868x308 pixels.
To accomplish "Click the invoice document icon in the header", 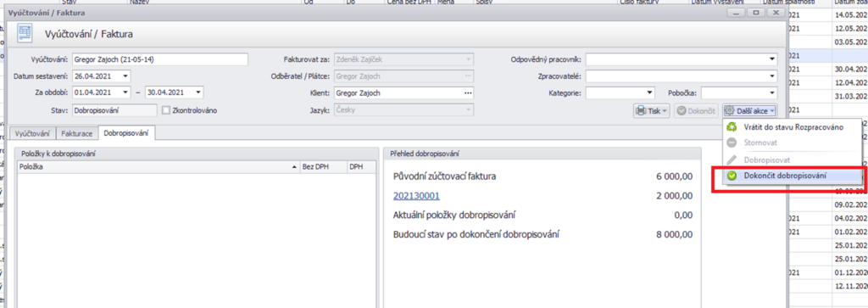I will [25, 34].
